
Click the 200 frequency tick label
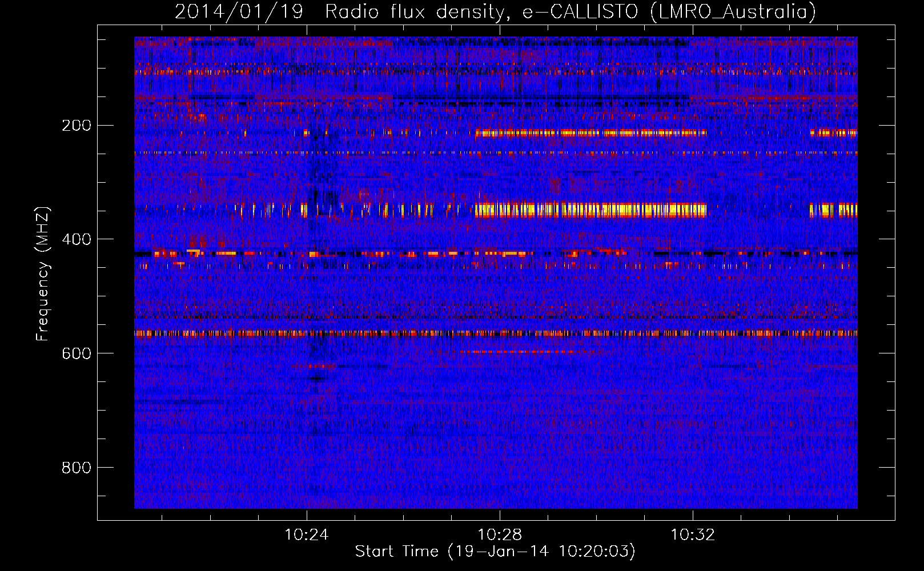coord(77,125)
